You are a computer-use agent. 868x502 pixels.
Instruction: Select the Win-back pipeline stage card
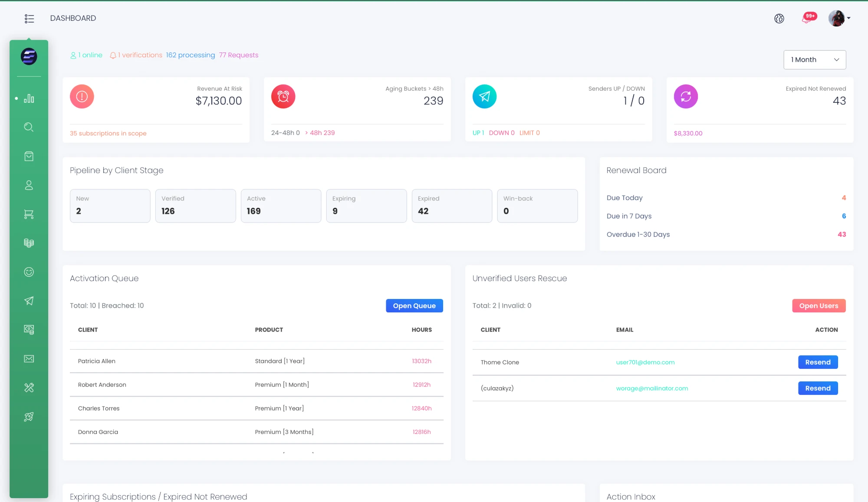pos(538,206)
